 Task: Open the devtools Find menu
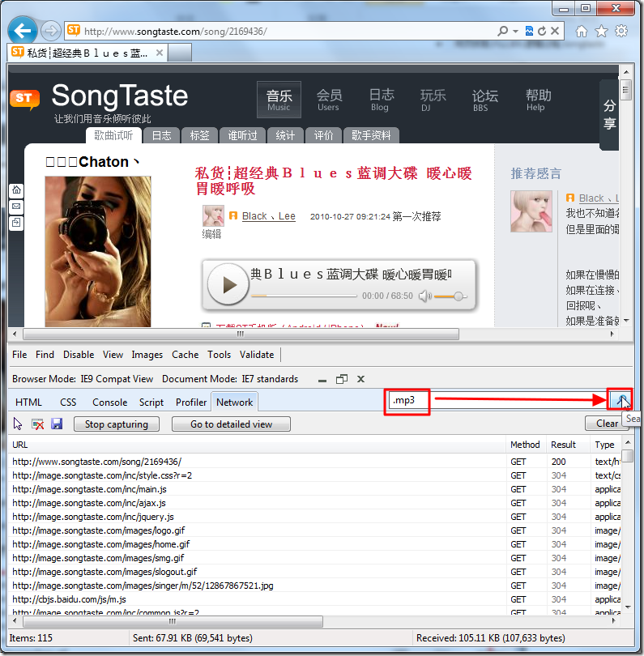[45, 355]
